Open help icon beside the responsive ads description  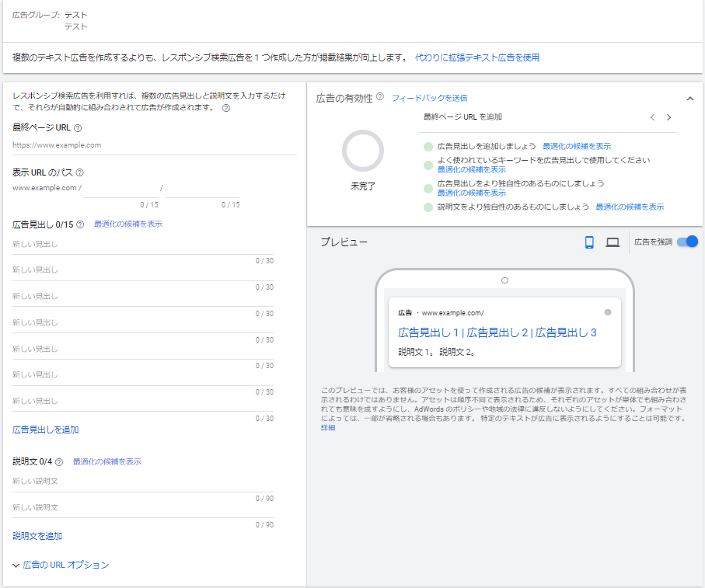pyautogui.click(x=226, y=108)
